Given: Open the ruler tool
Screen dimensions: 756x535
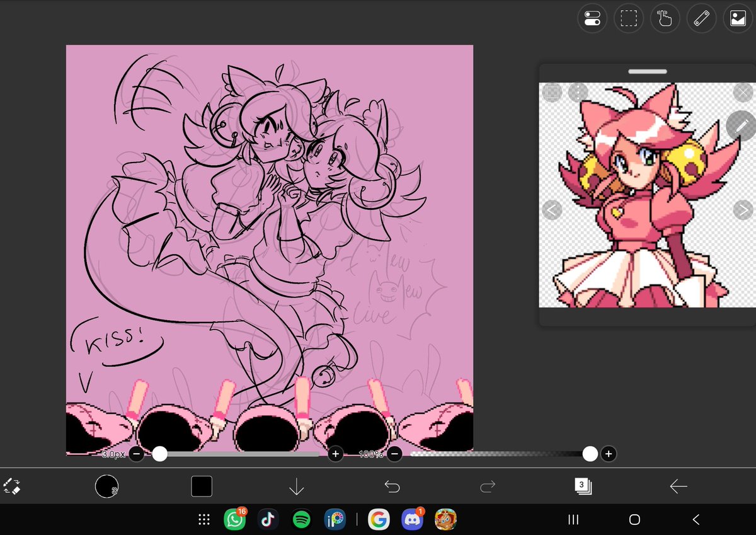Looking at the screenshot, I should 701,18.
